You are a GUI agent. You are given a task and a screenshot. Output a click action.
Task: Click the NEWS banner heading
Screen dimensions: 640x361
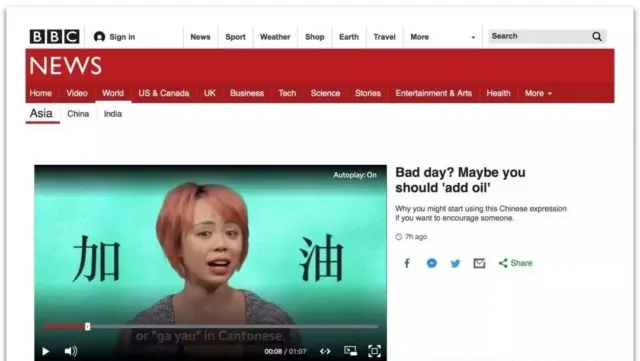(x=65, y=66)
